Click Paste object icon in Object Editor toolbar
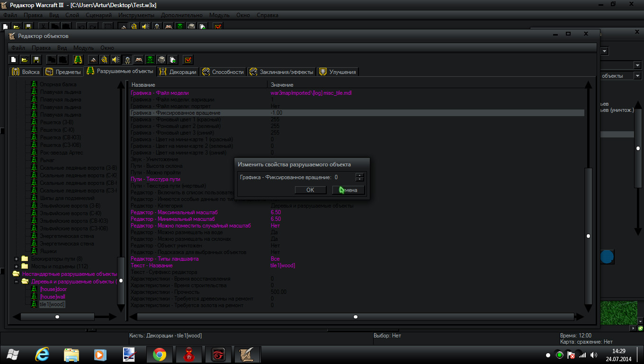Screen dimensions: 644x364 (63, 60)
